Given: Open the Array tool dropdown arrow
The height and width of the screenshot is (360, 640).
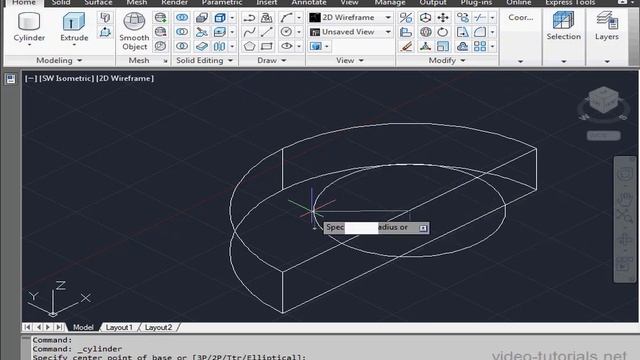Looking at the screenshot, I should point(492,46).
